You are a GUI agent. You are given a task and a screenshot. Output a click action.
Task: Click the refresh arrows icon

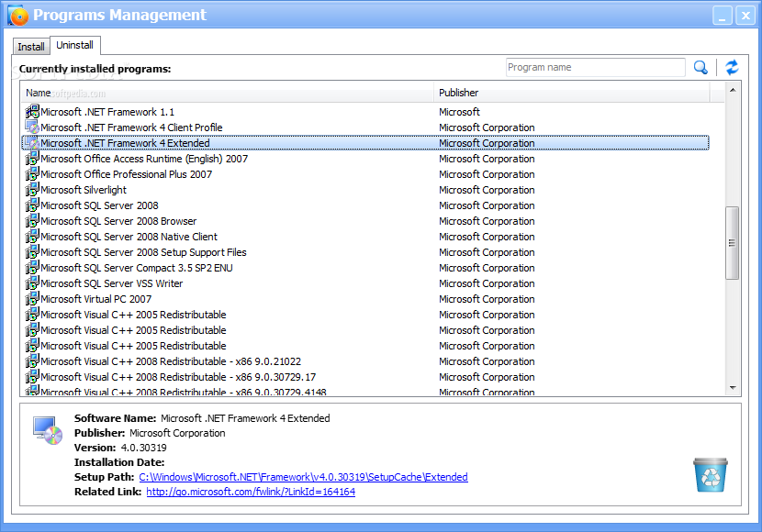tap(732, 68)
